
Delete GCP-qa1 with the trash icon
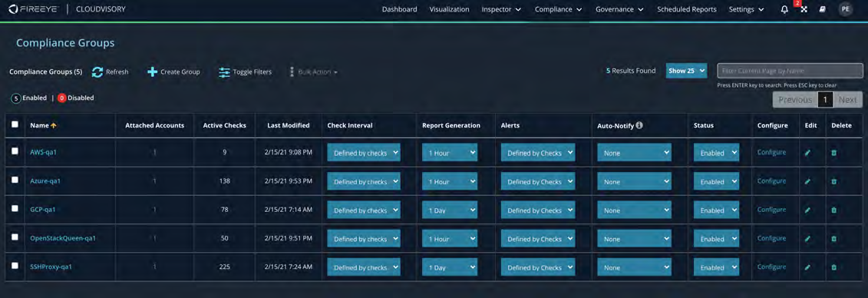pyautogui.click(x=833, y=210)
